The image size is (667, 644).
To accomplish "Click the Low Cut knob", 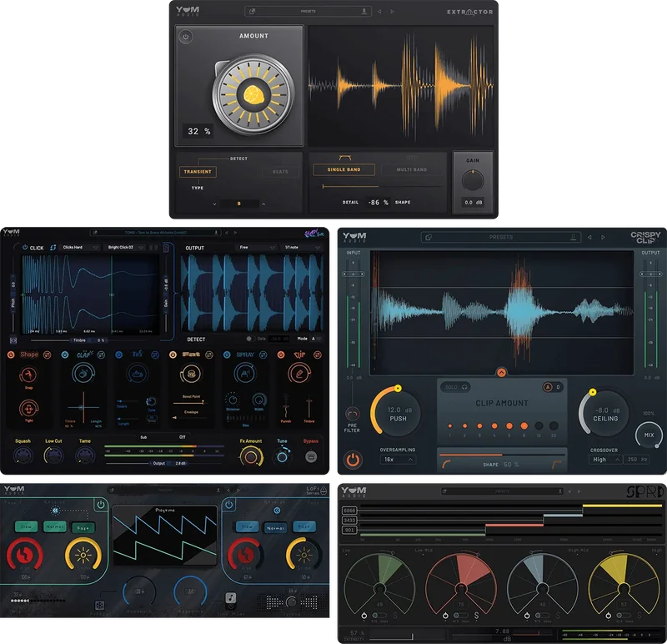I will coord(53,455).
